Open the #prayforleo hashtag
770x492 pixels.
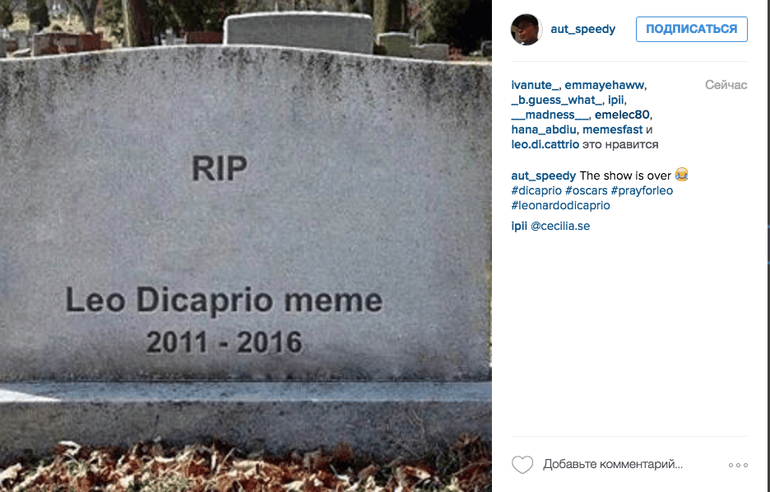(642, 191)
